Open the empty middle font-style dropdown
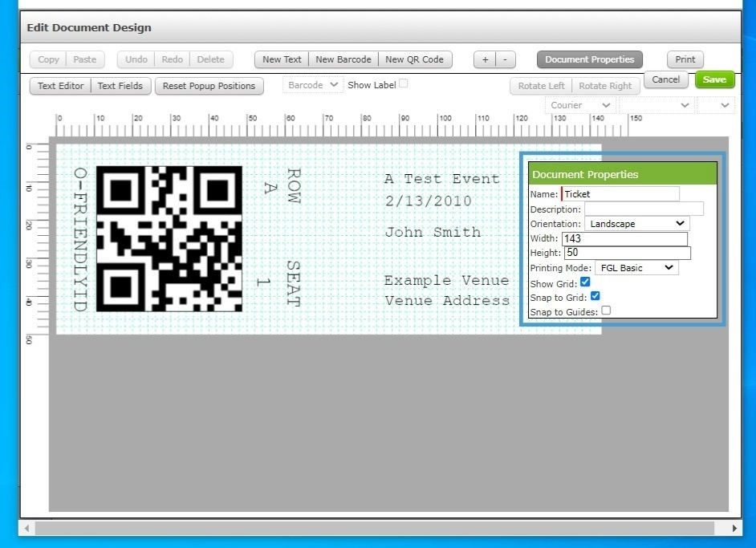The image size is (756, 548). pyautogui.click(x=656, y=105)
